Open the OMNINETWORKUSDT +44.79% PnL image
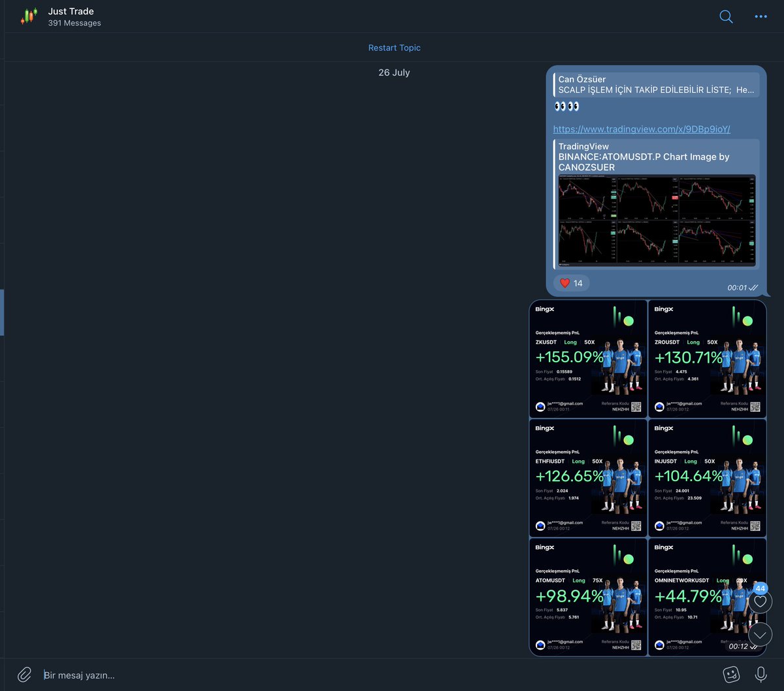The height and width of the screenshot is (691, 784). click(x=707, y=597)
